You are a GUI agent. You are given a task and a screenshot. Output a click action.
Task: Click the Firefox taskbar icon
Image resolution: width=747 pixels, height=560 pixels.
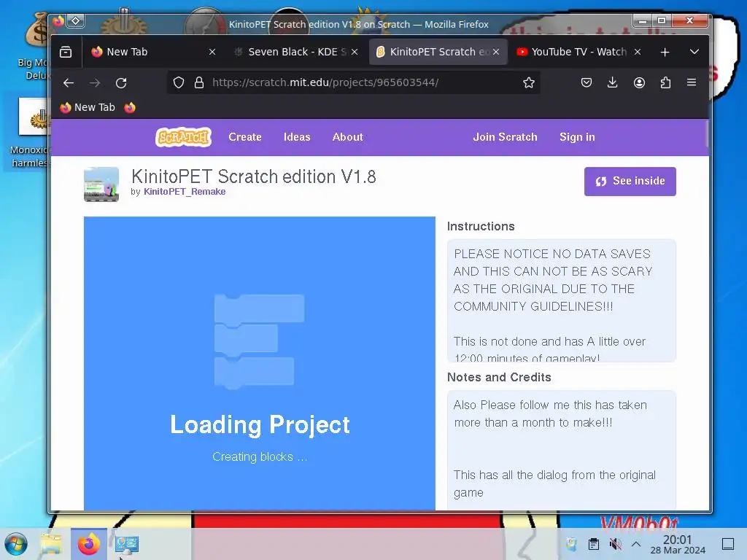89,544
